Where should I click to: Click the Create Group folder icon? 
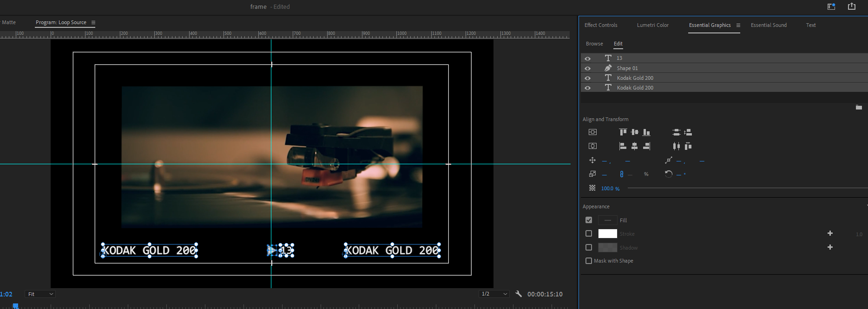859,107
